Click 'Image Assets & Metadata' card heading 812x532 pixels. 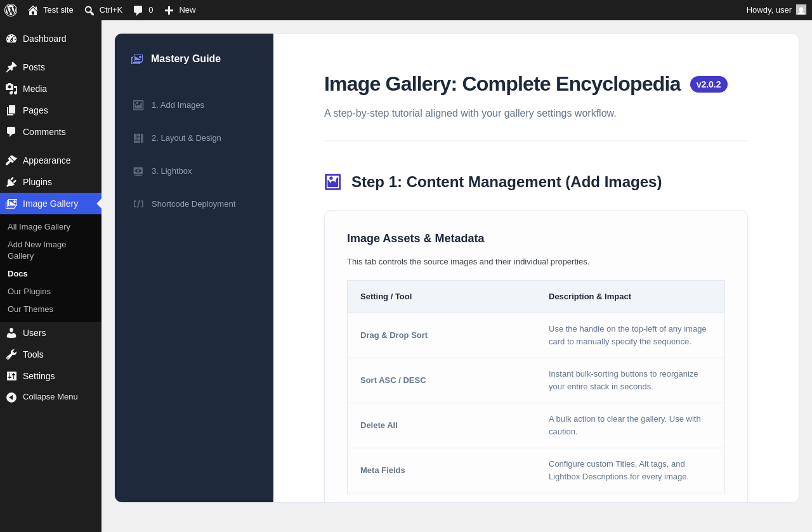[416, 238]
